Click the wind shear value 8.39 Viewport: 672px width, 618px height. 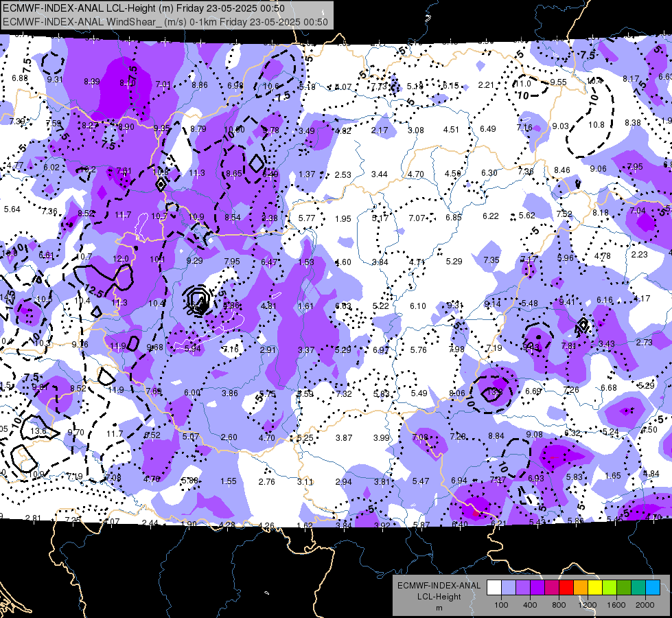click(x=92, y=82)
